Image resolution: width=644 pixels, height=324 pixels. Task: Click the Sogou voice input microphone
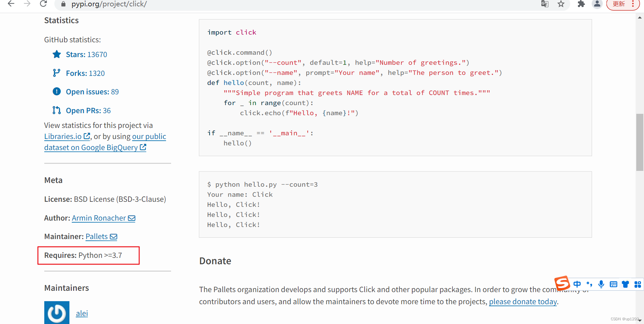pos(601,284)
